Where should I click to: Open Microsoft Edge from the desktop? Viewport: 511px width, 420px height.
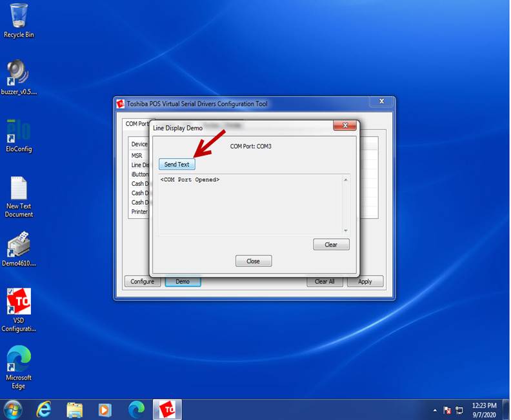[19, 360]
